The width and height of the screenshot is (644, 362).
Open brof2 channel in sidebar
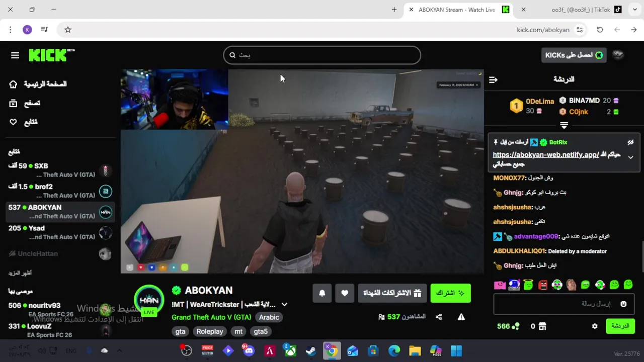[x=60, y=191]
